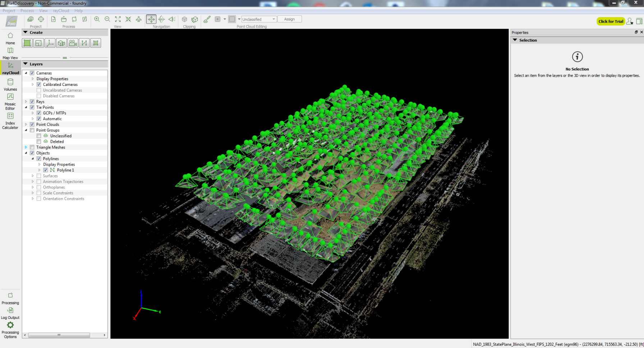Image resolution: width=644 pixels, height=348 pixels.
Task: Click the point group color swatch
Action: pos(232,19)
